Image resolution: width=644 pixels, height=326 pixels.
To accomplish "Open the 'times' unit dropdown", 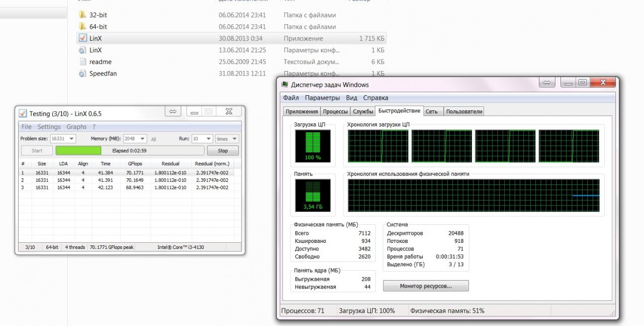I will (x=234, y=139).
